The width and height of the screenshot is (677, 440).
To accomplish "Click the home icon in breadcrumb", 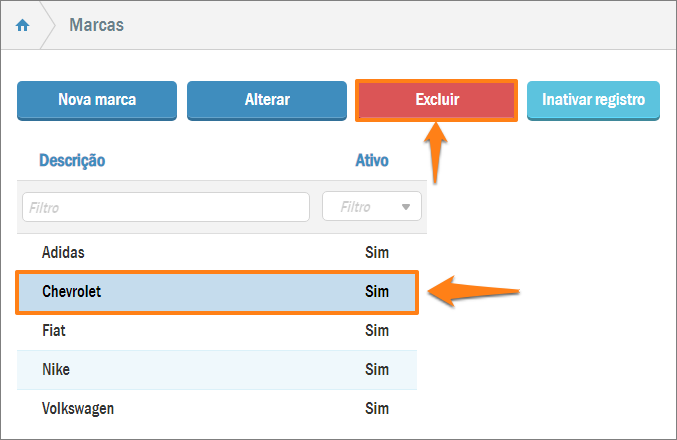I will (23, 25).
